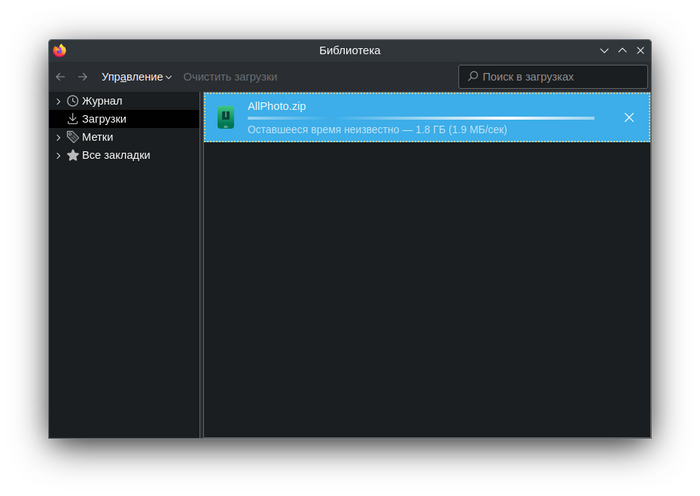Click the AllPhoto.zip archive file icon
This screenshot has width=700, height=496.
pos(227,118)
